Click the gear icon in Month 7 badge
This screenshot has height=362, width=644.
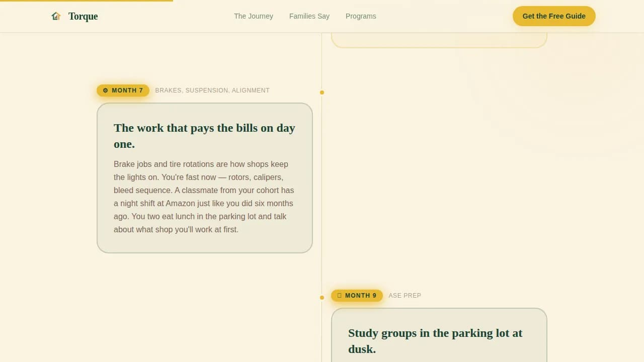pos(106,90)
